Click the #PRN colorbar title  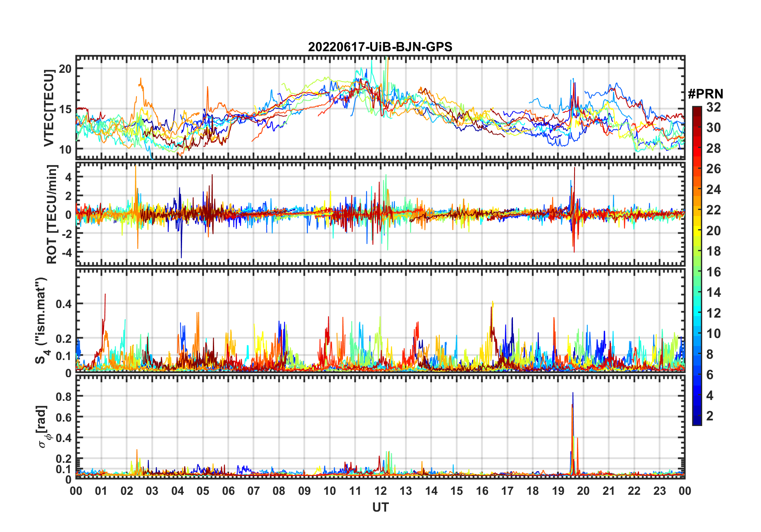705,94
